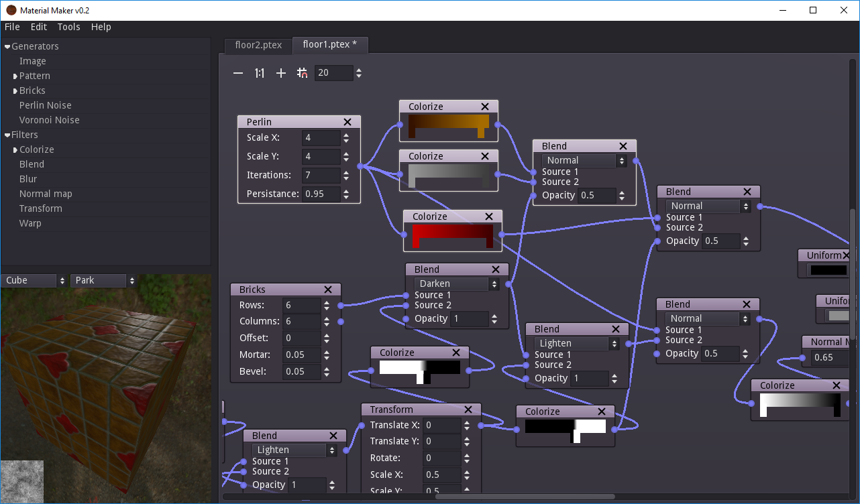Expand the Pattern generator item
Screen dimensions: 860x504
coord(15,76)
